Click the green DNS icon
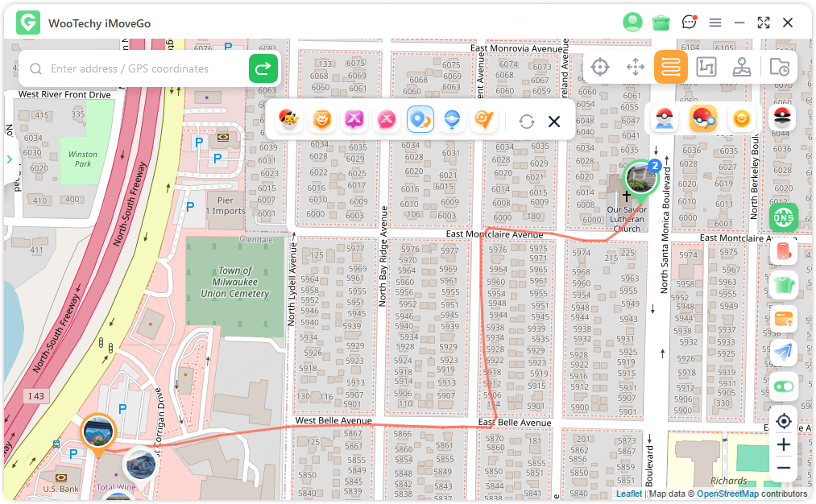This screenshot has height=504, width=816. pos(784,217)
